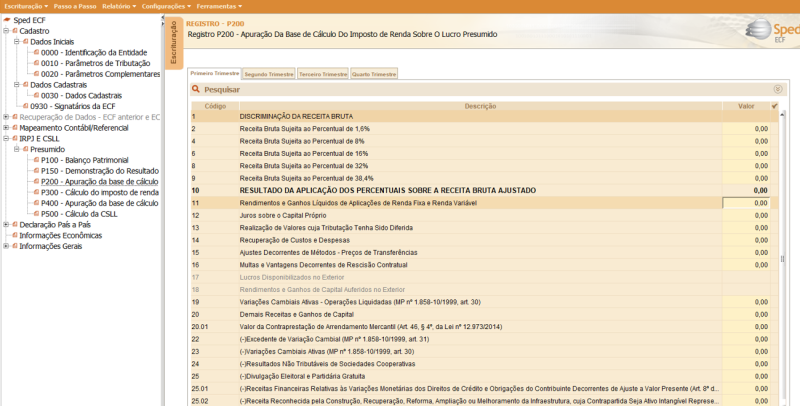Expand the Pesquisar panel chevron
This screenshot has width=800, height=406.
(x=778, y=89)
